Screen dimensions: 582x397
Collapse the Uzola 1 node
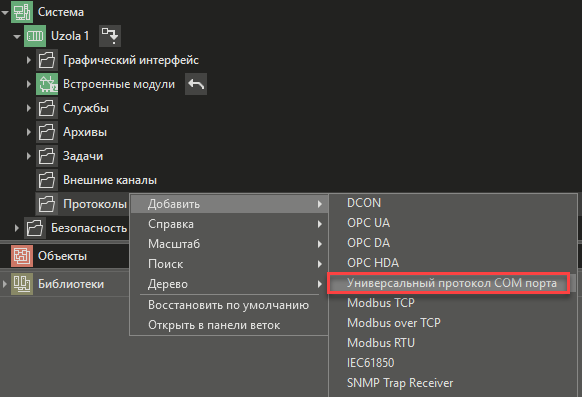[17, 36]
